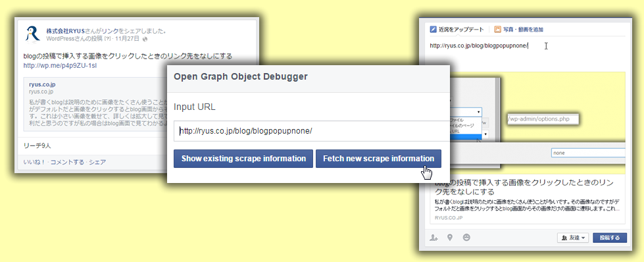Open the http://wp.me/p4p9ZU-1sl link
Image resolution: width=644 pixels, height=262 pixels.
coord(60,65)
